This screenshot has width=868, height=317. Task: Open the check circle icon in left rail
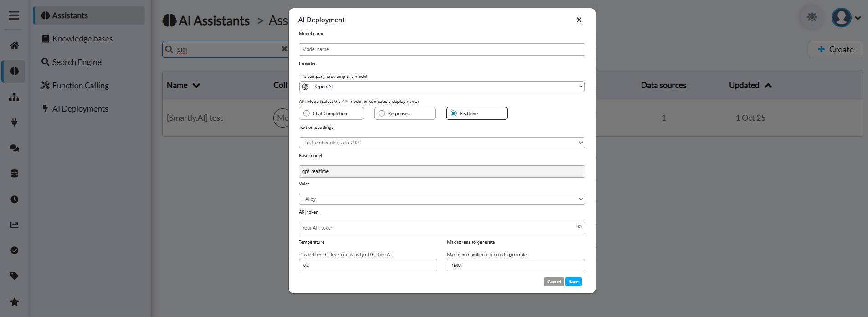14,250
